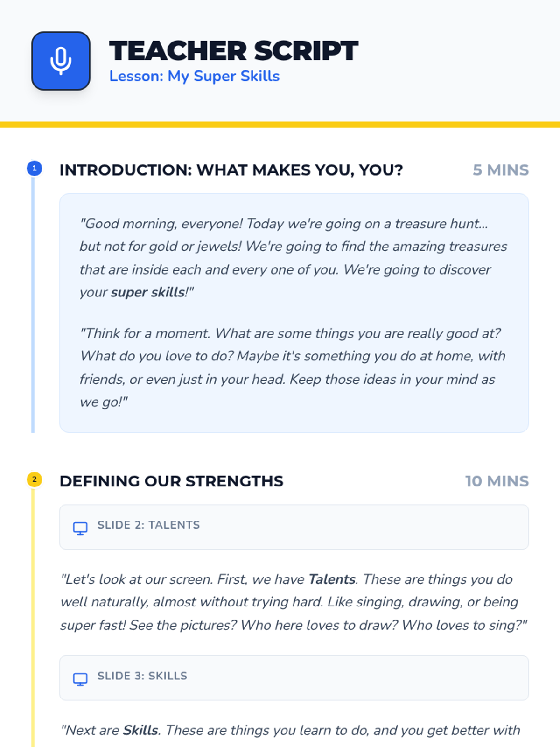This screenshot has width=560, height=747.
Task: Open the Slide 3: Skills card
Action: [x=294, y=677]
